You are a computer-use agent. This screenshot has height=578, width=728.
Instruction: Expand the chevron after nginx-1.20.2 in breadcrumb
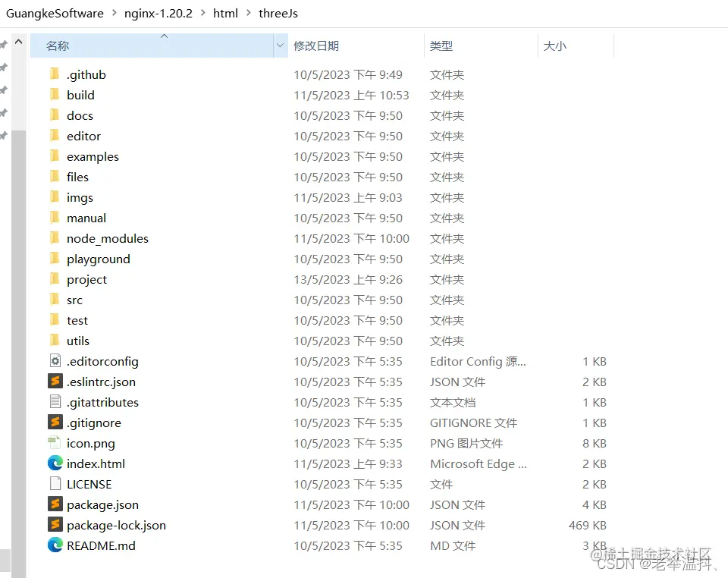(x=203, y=13)
